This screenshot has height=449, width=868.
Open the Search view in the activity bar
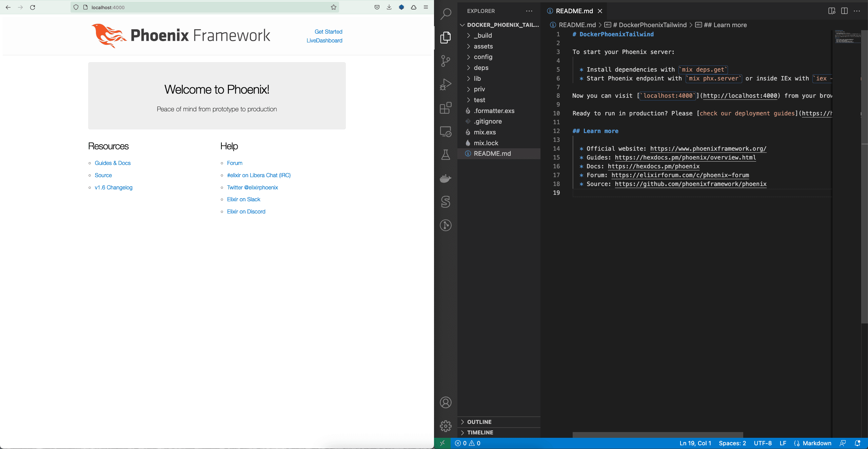click(x=446, y=14)
